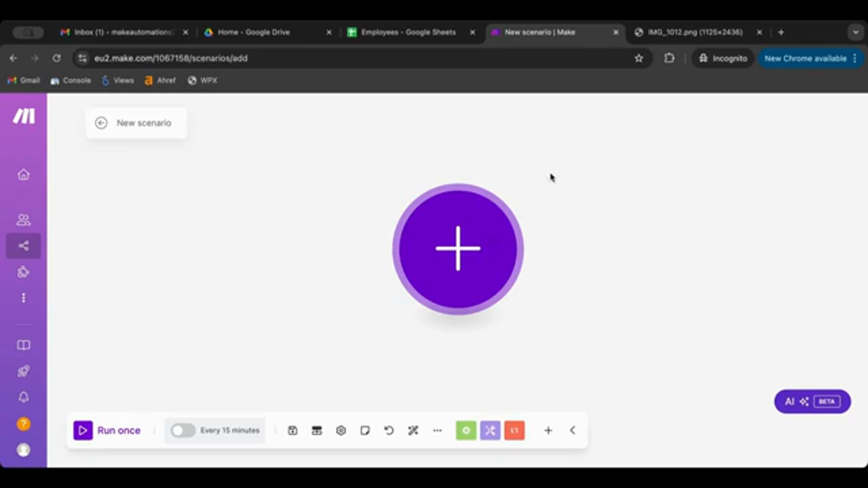Image resolution: width=868 pixels, height=488 pixels.
Task: Open the Every 15 minutes schedule
Action: coord(230,430)
